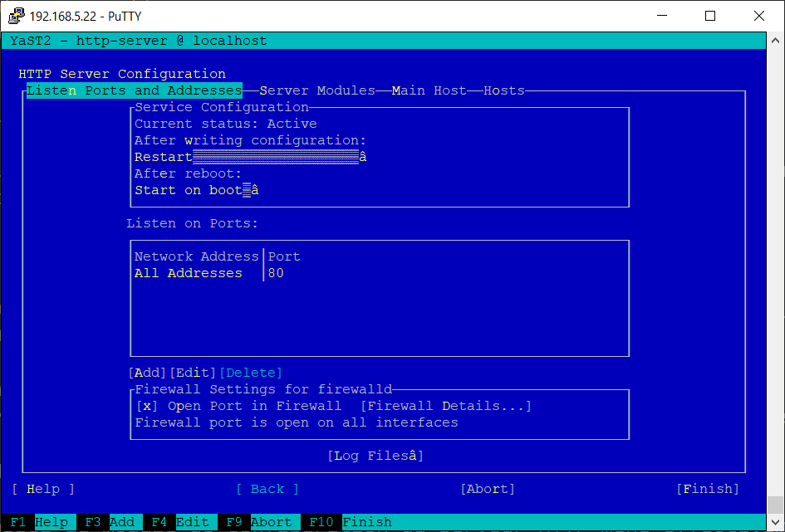
Task: Click the Back button
Action: pyautogui.click(x=267, y=489)
